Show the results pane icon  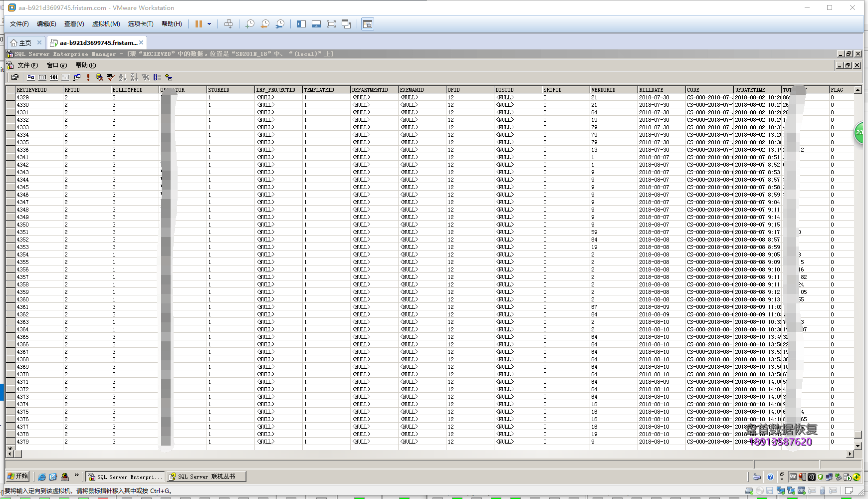(65, 77)
